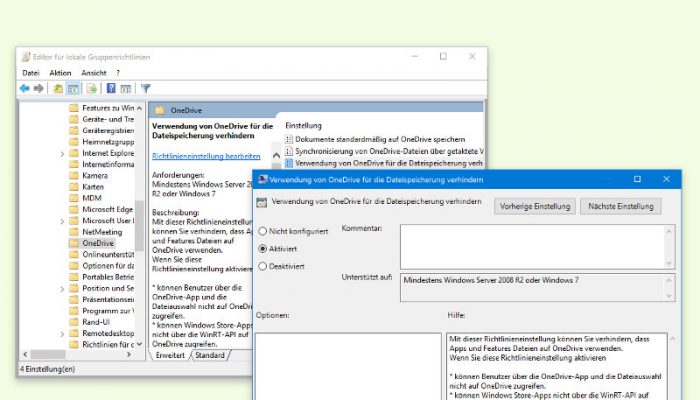
Task: Click the Rand-UI folder icon
Action: pos(74,322)
